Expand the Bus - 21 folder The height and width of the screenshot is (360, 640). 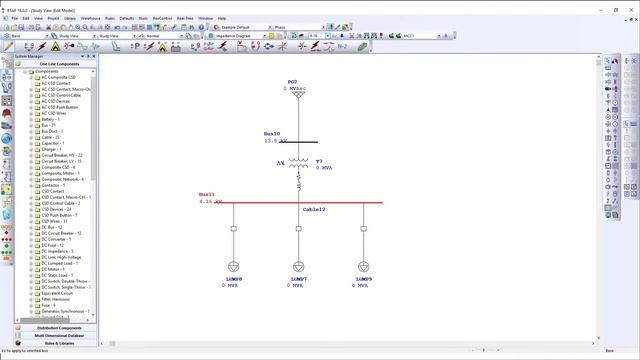tap(31, 125)
